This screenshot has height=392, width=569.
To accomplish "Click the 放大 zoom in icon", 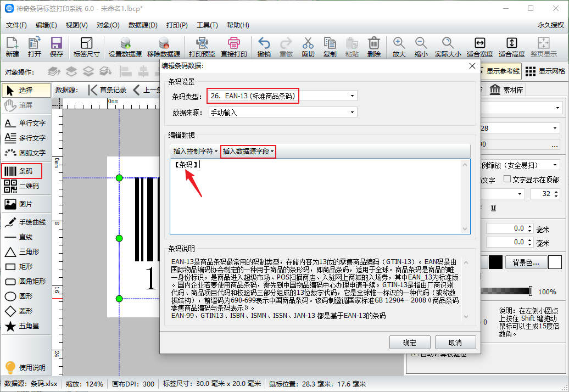I will pyautogui.click(x=399, y=47).
